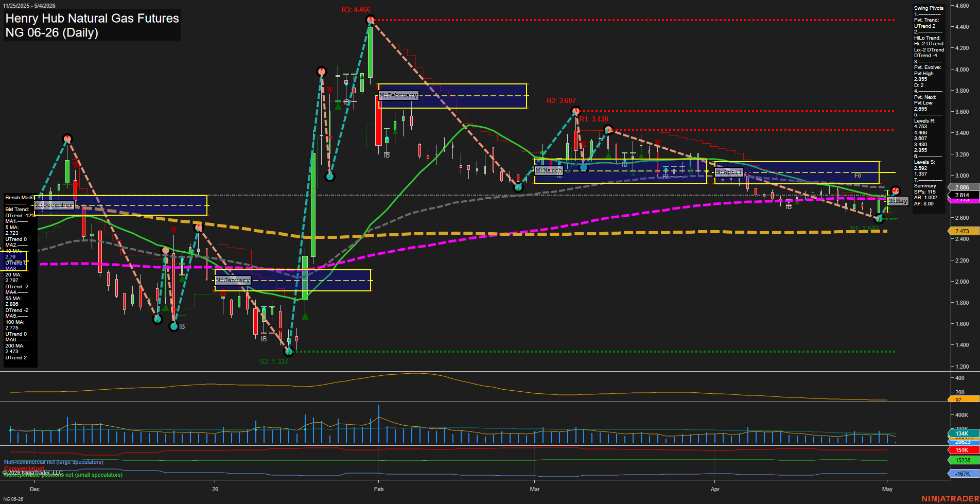Click the M:February monthly range label
The height and width of the screenshot is (504, 980).
coord(398,95)
